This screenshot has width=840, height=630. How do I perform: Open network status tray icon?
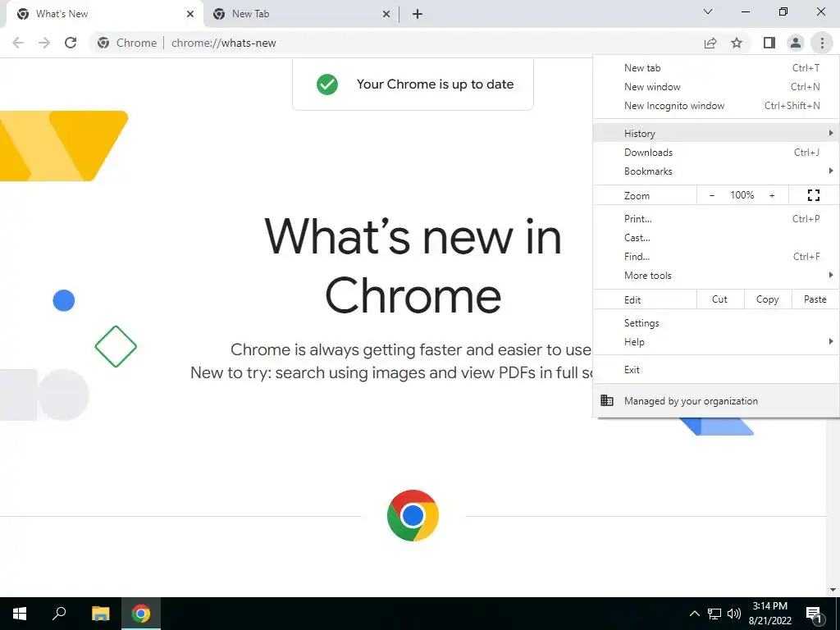714,614
